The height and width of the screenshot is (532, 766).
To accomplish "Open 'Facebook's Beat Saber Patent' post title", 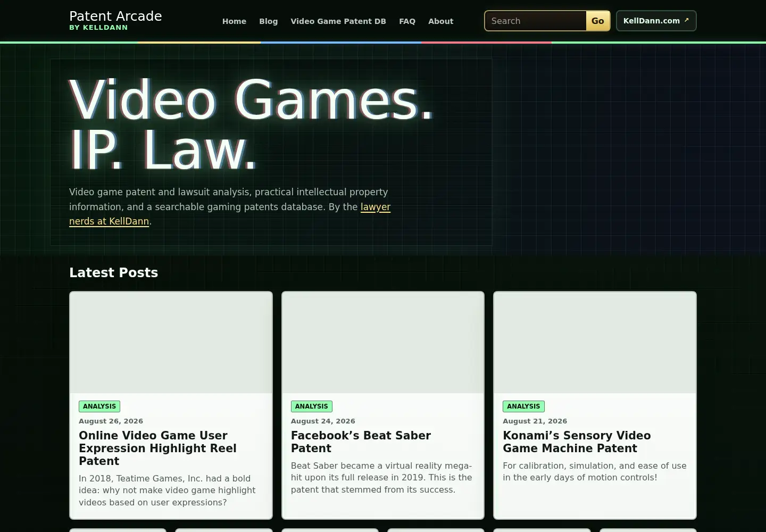I will [x=361, y=442].
